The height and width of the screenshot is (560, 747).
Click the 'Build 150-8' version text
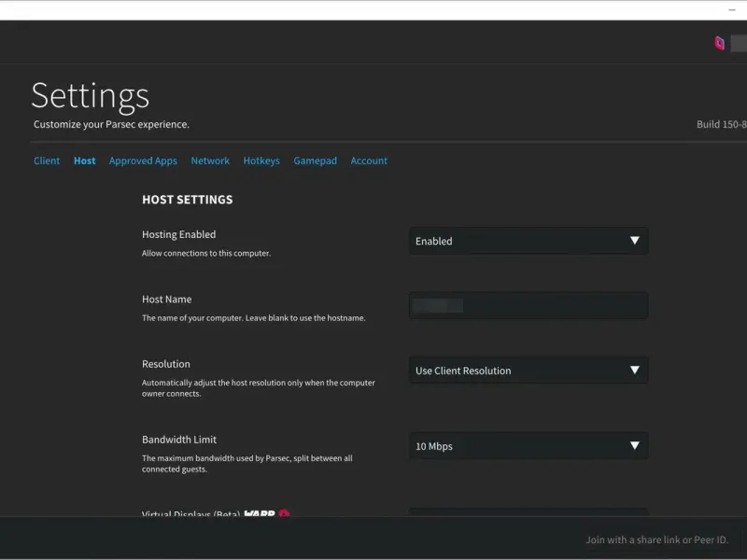click(721, 124)
